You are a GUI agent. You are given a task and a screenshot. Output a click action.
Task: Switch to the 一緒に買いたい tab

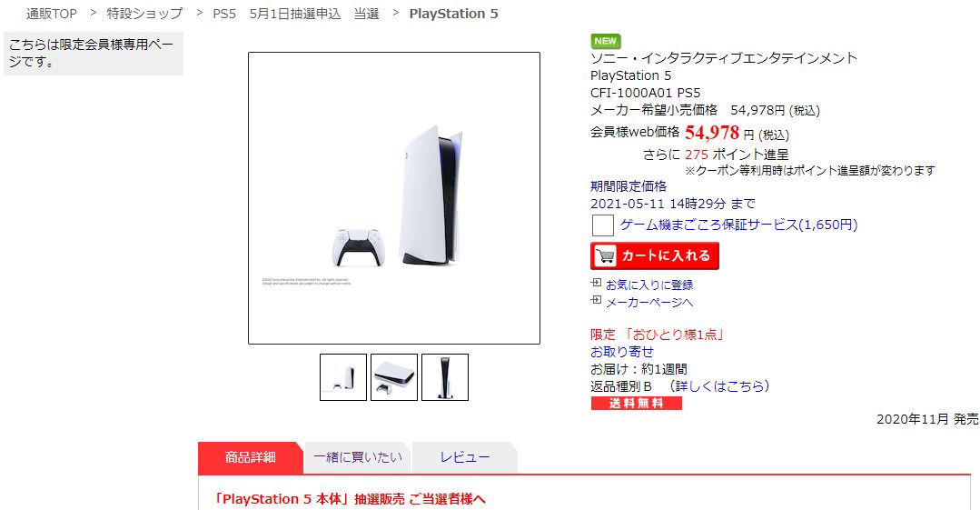click(x=358, y=457)
